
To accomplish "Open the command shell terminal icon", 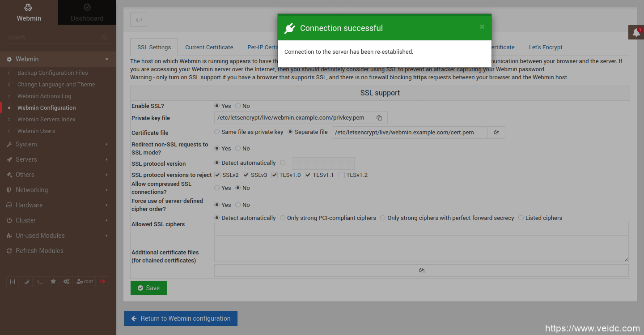I will point(40,282).
